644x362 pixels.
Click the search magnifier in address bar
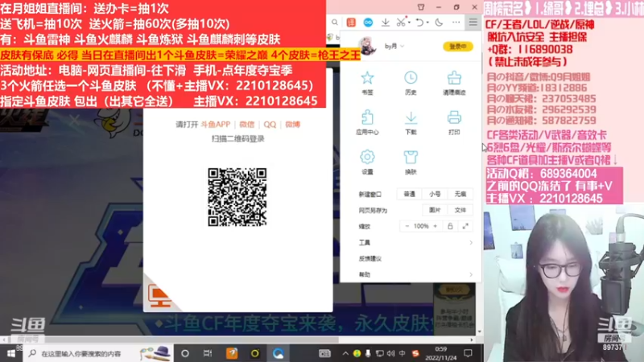335,23
